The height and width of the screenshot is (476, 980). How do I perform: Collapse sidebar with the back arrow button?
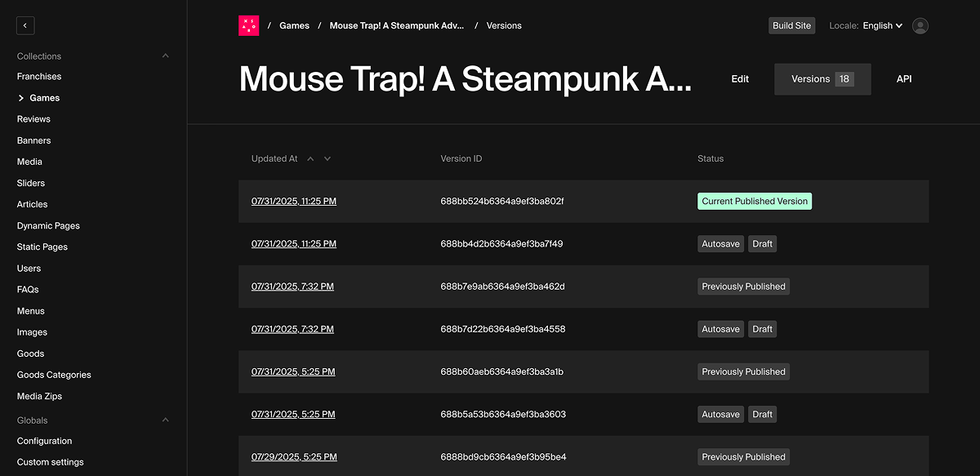(25, 26)
